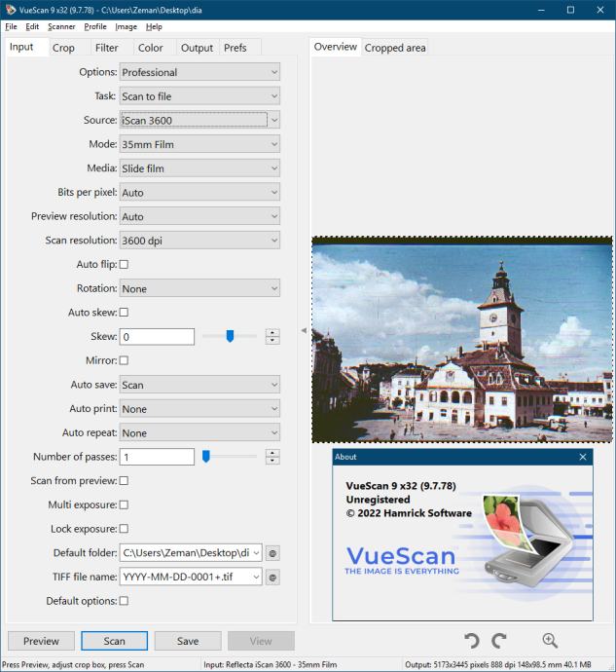Viewport: 616px width, 672px height.
Task: Open the Profile menu
Action: click(95, 26)
